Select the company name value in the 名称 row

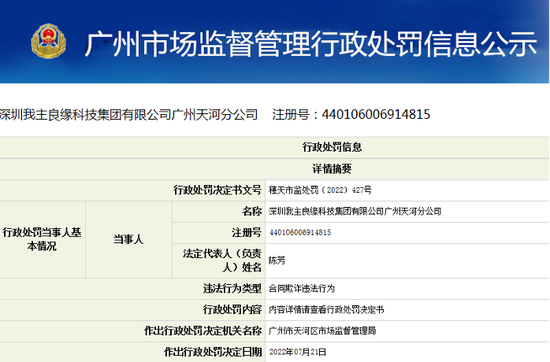click(x=355, y=211)
